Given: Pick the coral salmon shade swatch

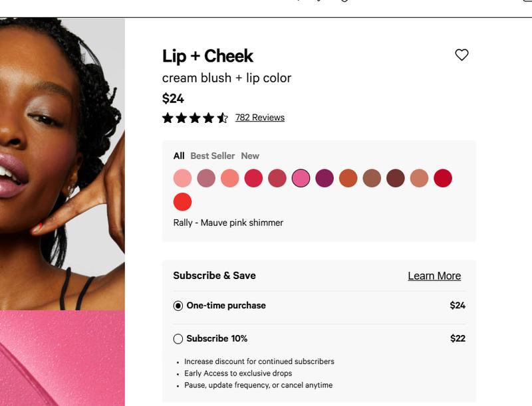Looking at the screenshot, I should 229,178.
